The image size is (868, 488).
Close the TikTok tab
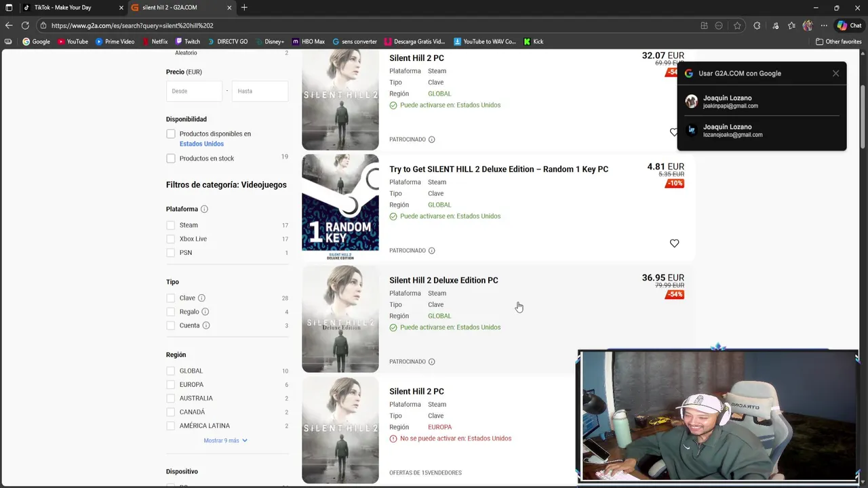[121, 7]
